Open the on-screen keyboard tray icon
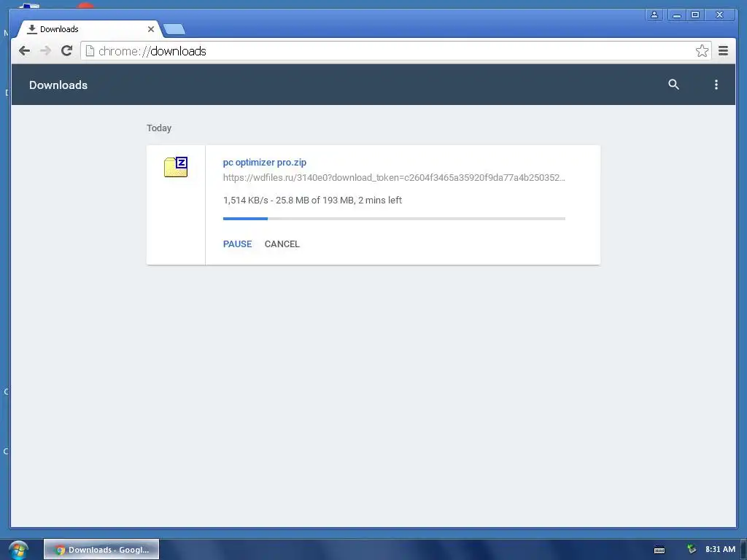The height and width of the screenshot is (560, 747). (659, 550)
